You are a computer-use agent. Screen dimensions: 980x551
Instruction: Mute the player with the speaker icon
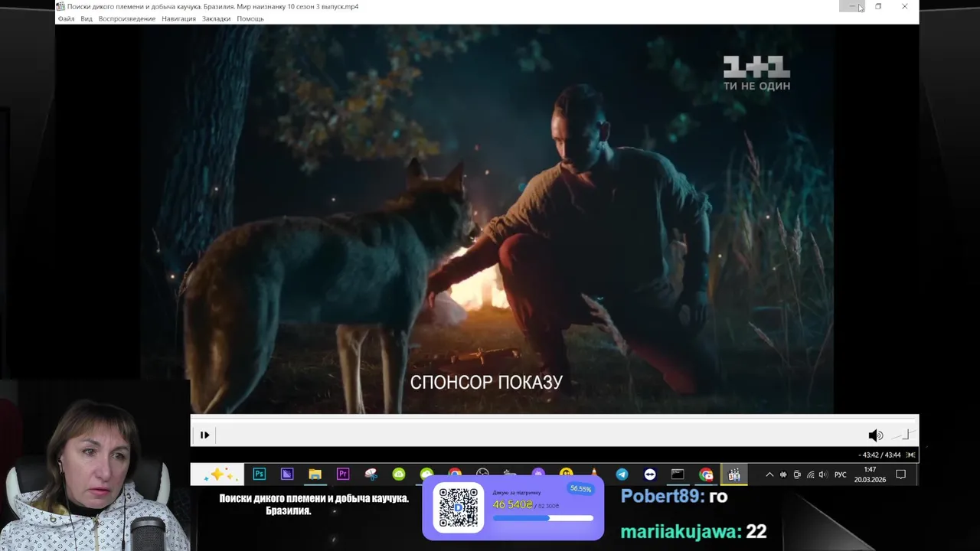tap(875, 435)
